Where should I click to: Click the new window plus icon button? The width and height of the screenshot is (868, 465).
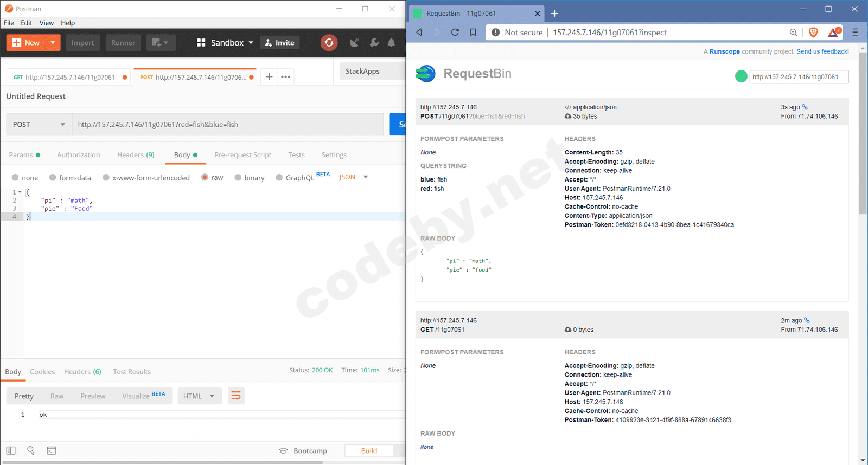click(161, 42)
